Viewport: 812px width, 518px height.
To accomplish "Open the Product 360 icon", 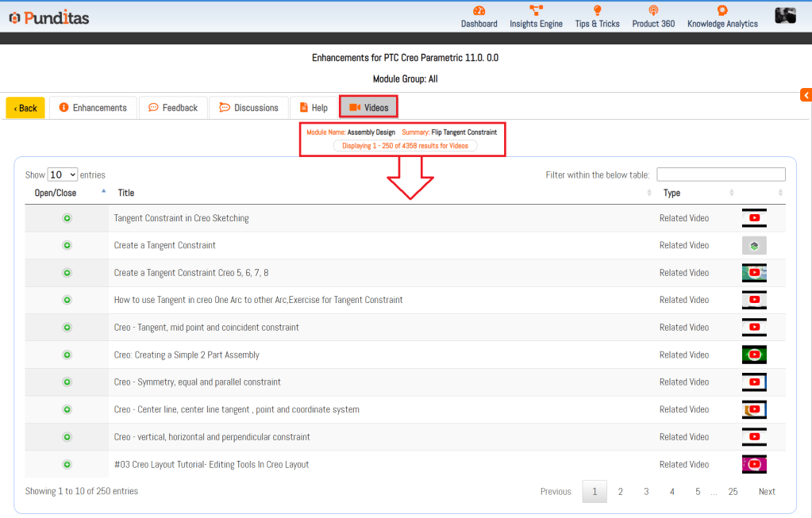I will pyautogui.click(x=653, y=11).
